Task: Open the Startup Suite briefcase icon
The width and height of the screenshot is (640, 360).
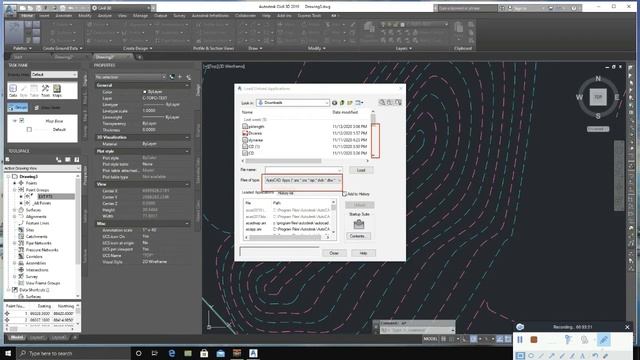Action: tap(358, 224)
